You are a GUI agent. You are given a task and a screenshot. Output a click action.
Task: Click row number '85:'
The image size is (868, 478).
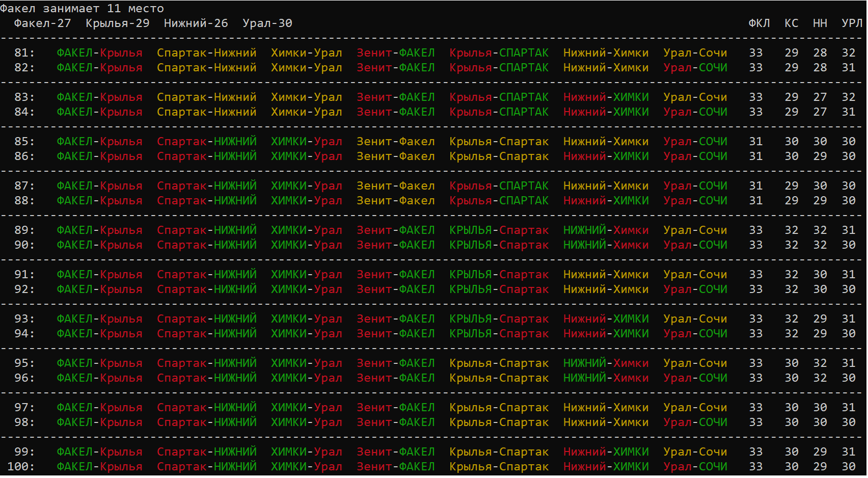point(24,142)
